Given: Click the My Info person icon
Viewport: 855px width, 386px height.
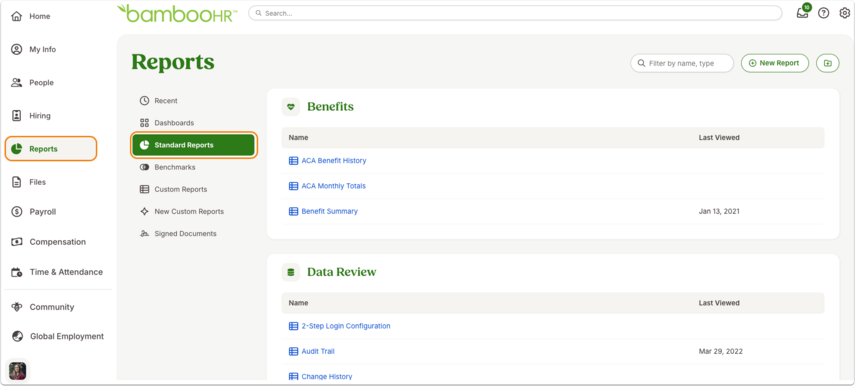Looking at the screenshot, I should 16,50.
